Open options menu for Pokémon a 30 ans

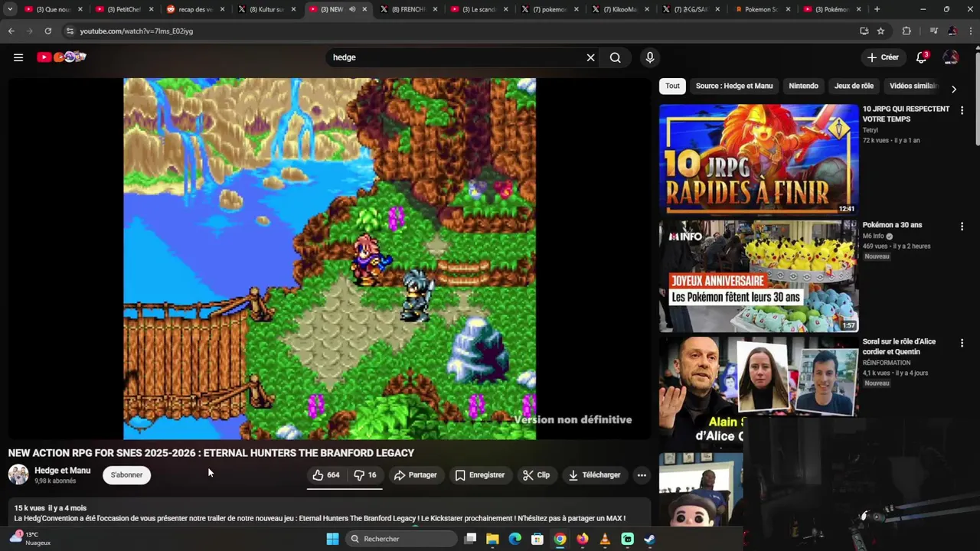point(962,227)
